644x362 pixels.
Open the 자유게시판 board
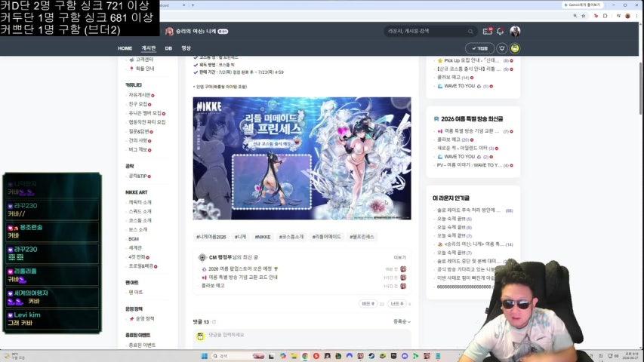pos(140,95)
